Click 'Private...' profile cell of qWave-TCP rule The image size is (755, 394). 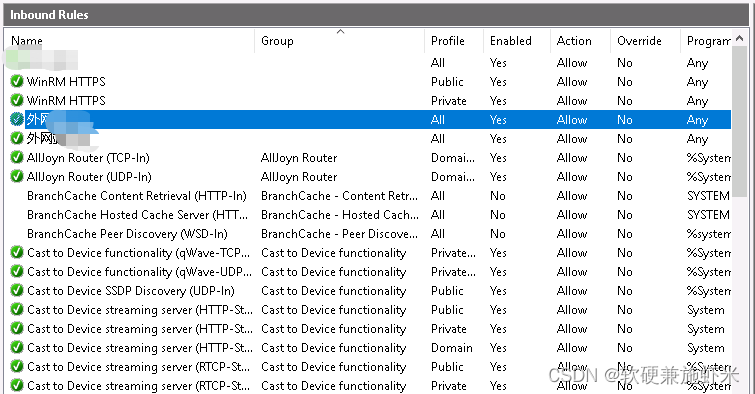(x=453, y=253)
